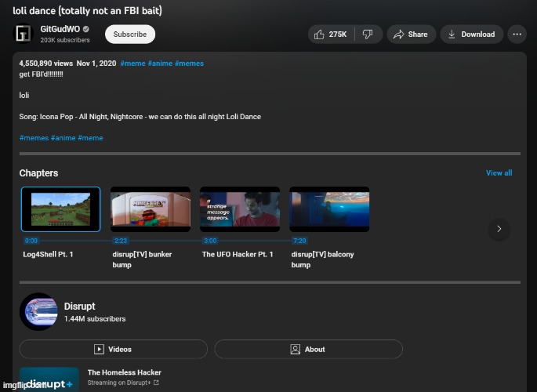Open the three-dot more actions menu

point(517,34)
